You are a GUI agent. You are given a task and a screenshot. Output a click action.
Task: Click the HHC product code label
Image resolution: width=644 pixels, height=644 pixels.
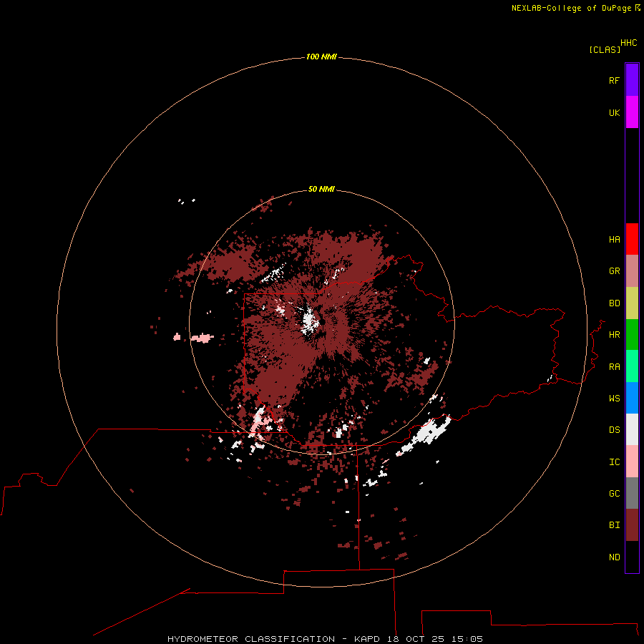click(628, 43)
